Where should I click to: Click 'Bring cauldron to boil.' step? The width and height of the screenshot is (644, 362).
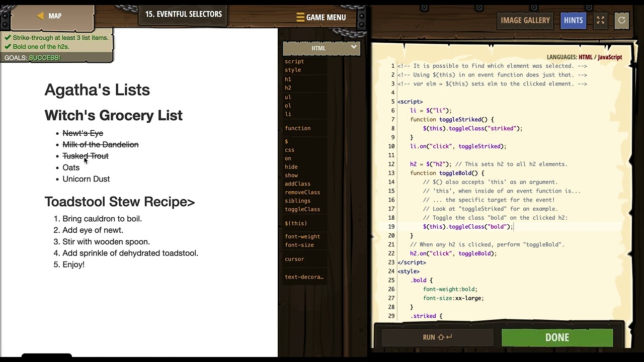[102, 219]
